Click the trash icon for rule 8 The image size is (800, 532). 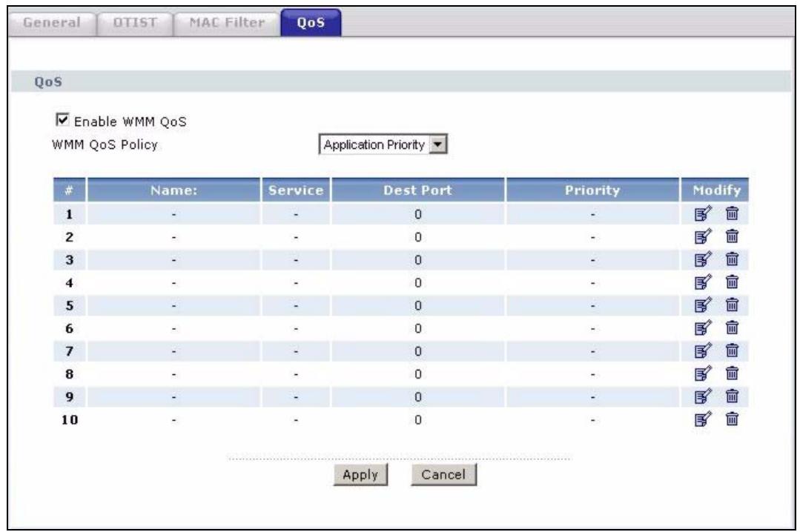(x=732, y=373)
